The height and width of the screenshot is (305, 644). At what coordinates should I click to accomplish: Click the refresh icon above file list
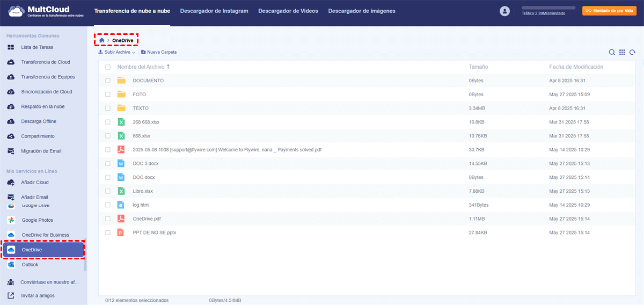tap(633, 52)
